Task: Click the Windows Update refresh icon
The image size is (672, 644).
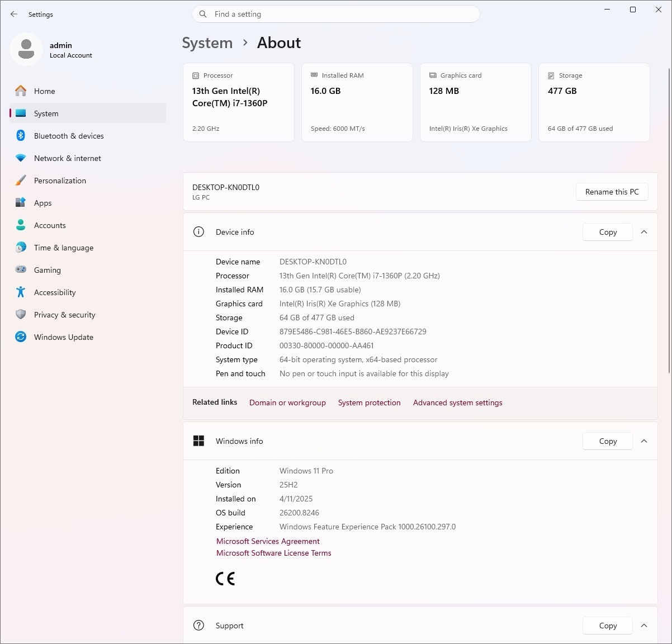Action: point(21,337)
